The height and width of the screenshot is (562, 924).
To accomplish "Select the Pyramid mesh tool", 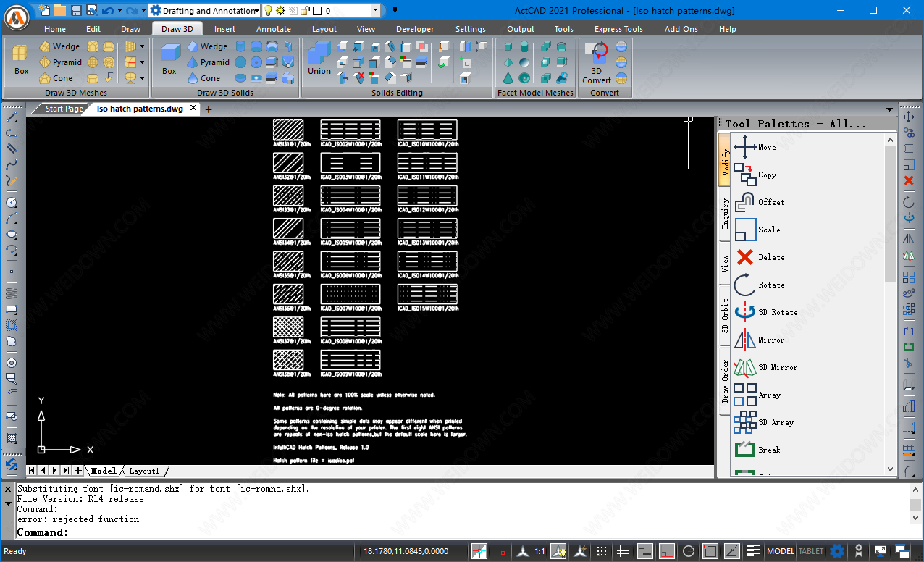I will pos(60,62).
